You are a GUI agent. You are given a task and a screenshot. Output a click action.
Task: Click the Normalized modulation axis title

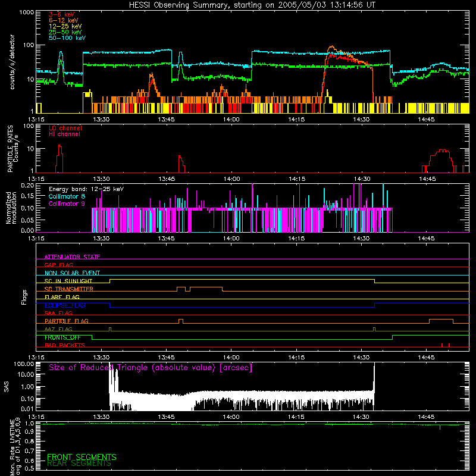click(11, 208)
